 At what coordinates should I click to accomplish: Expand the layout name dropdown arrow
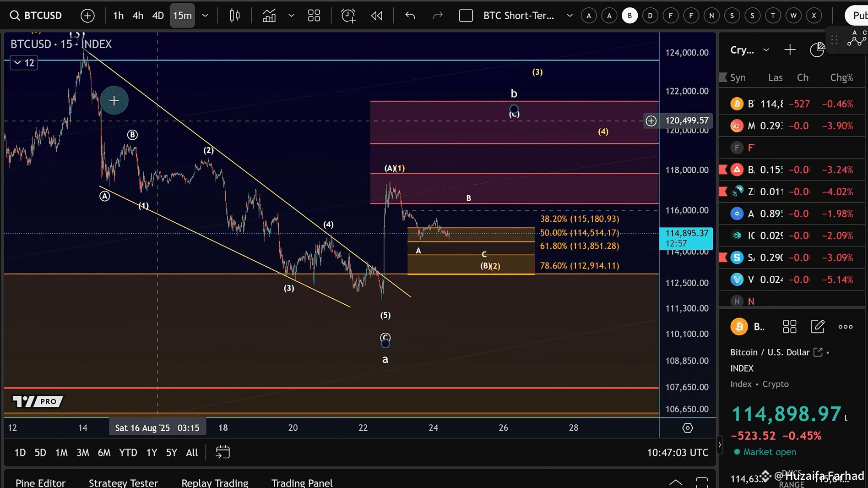pyautogui.click(x=570, y=16)
